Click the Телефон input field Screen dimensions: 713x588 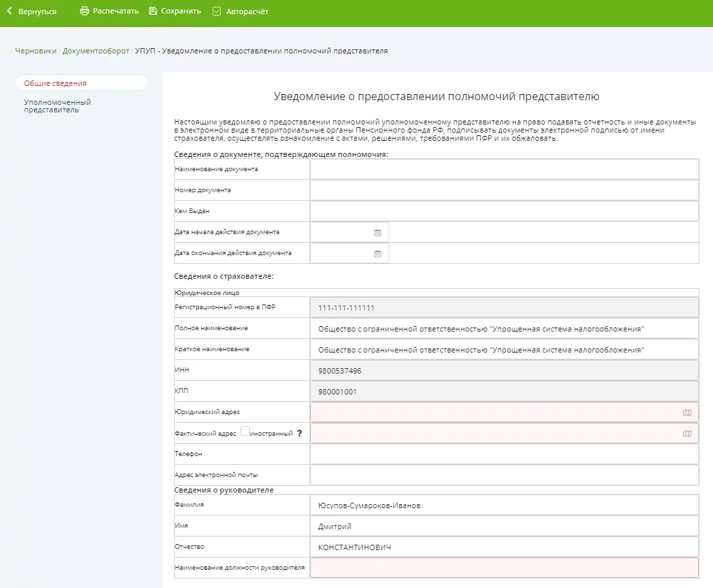pos(504,454)
